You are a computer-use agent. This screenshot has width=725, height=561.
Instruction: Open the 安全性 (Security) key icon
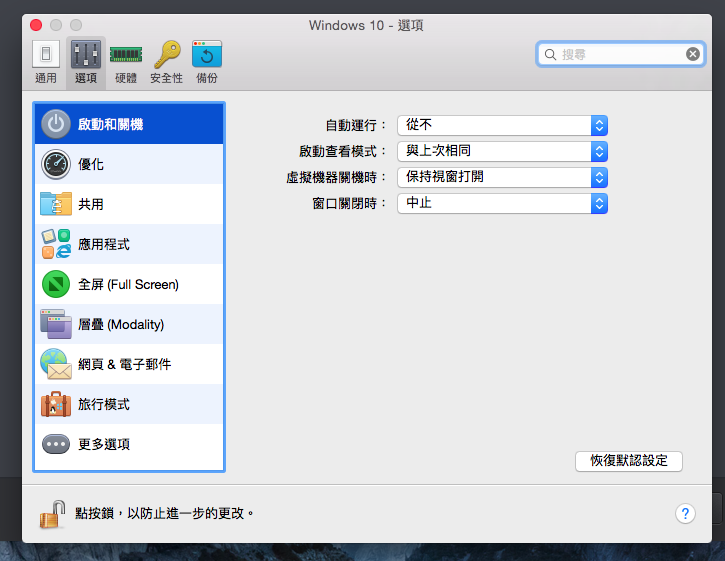[166, 54]
